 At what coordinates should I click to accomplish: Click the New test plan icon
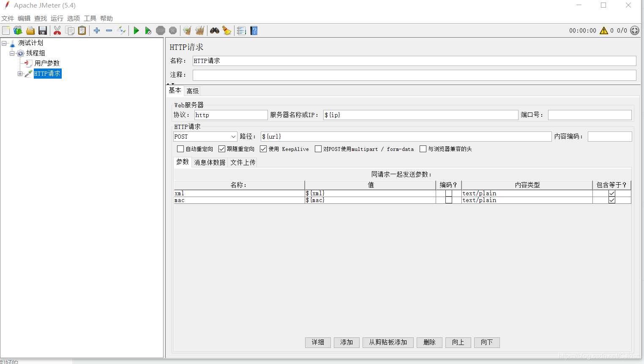click(x=6, y=30)
